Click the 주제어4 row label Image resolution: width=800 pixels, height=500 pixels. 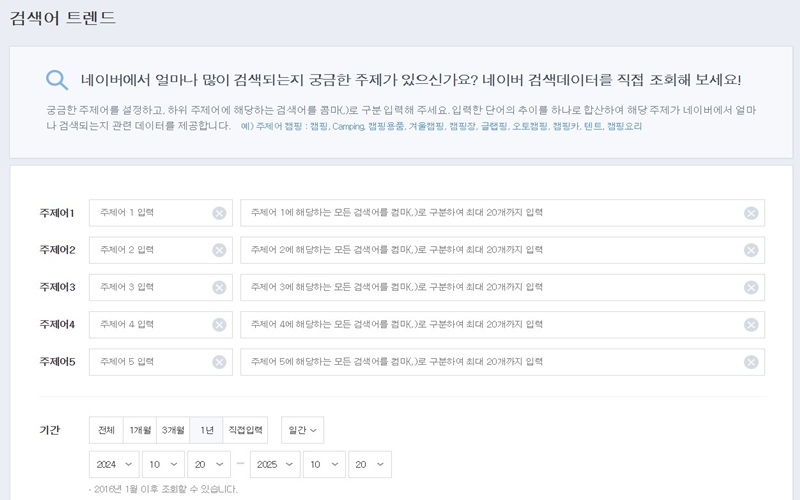coord(57,324)
